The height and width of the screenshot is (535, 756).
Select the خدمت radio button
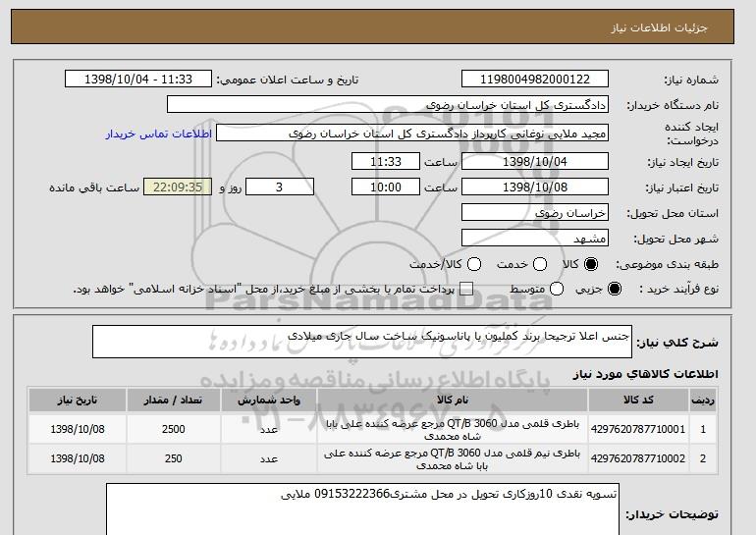pyautogui.click(x=540, y=264)
